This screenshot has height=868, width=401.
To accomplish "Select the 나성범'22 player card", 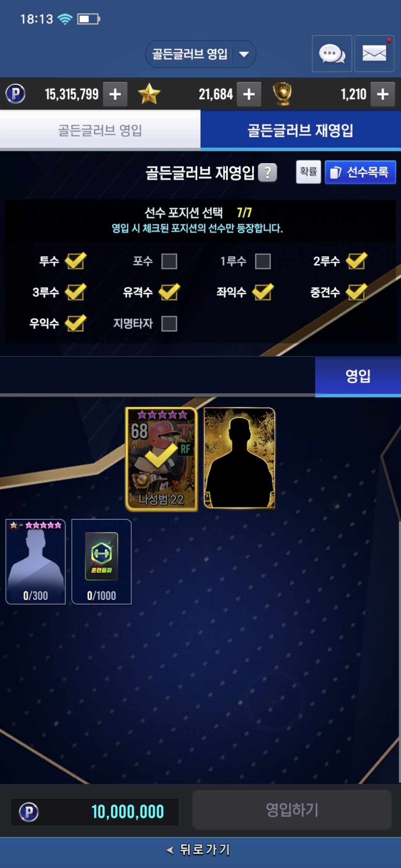I will pos(162,459).
